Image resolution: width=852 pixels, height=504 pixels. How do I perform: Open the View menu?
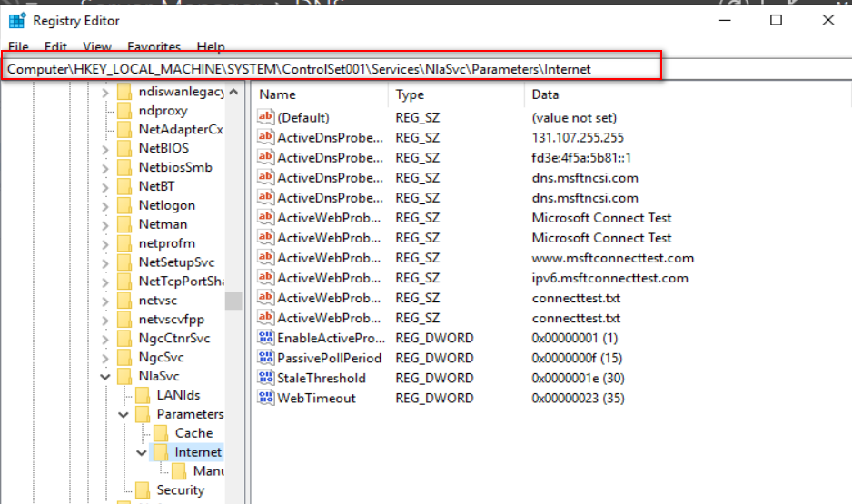[97, 46]
